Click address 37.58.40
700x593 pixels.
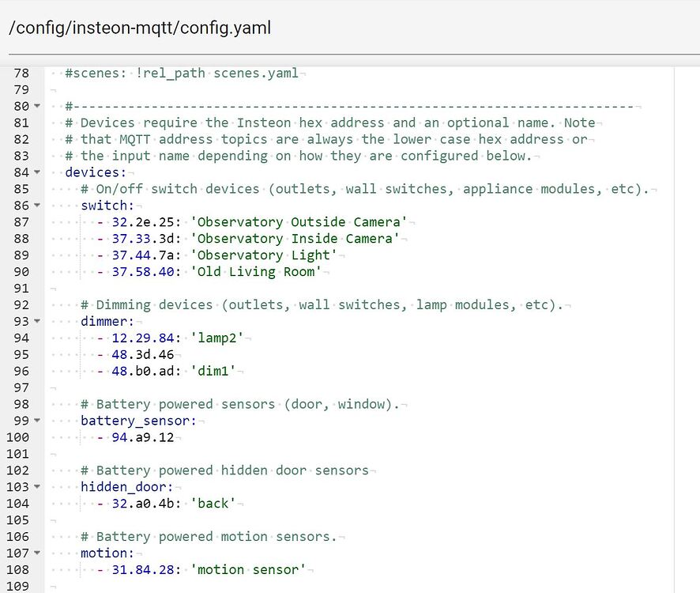point(143,272)
